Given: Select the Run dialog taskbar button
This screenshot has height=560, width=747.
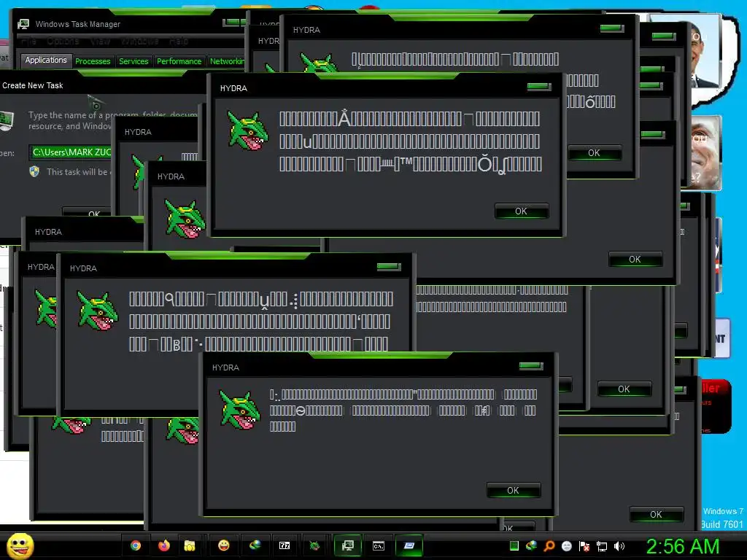Looking at the screenshot, I should 409,545.
